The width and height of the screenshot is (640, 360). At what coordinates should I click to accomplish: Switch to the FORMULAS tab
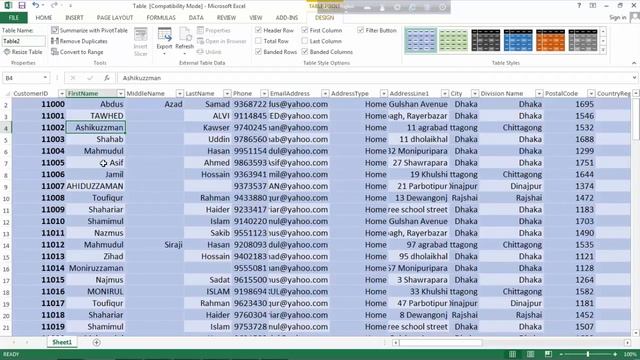pos(161,18)
